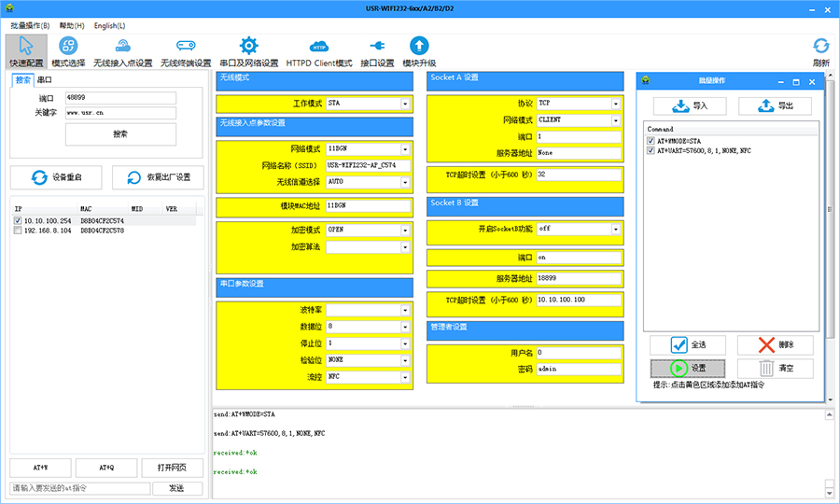The width and height of the screenshot is (840, 504).
Task: Click the AT command input field
Action: click(80, 488)
